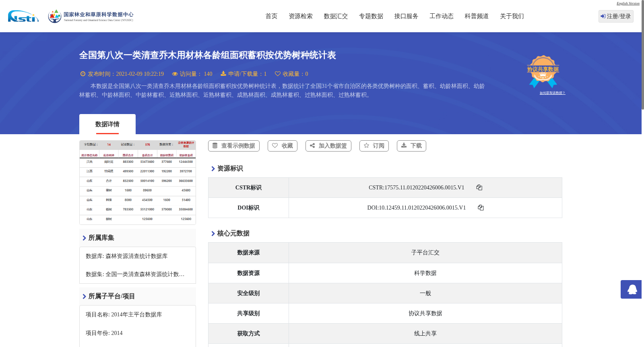644x347 pixels.
Task: Select 接口服务 in navigation
Action: [x=406, y=16]
